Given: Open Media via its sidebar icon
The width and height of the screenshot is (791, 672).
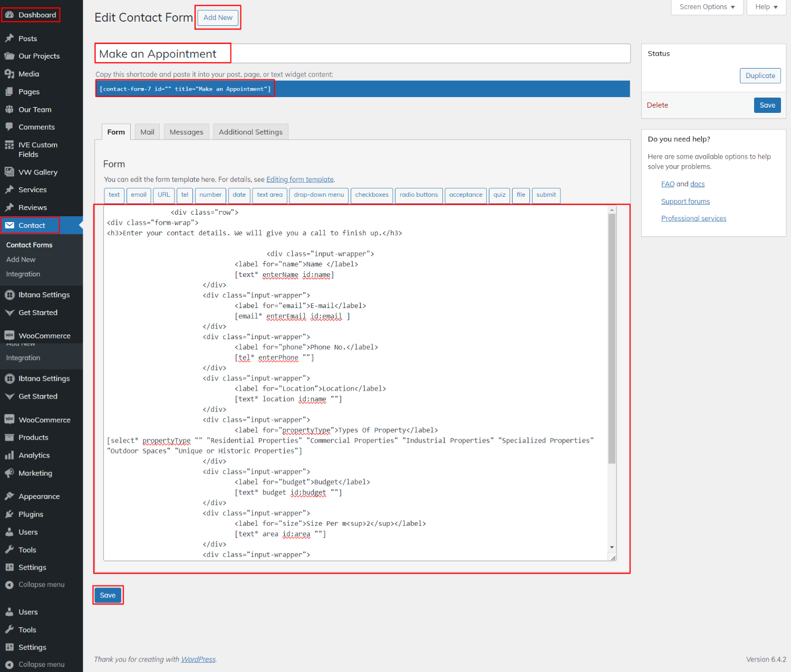Looking at the screenshot, I should (9, 74).
